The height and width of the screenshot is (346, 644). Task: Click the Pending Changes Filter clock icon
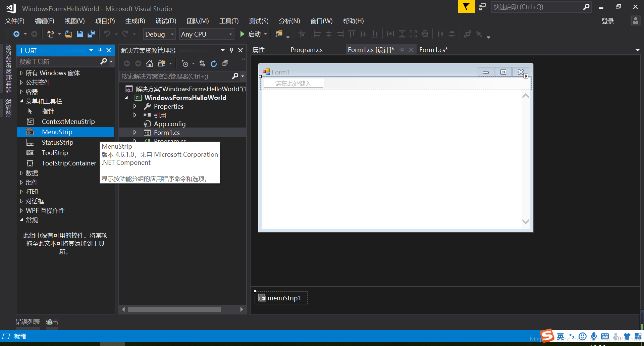(185, 63)
